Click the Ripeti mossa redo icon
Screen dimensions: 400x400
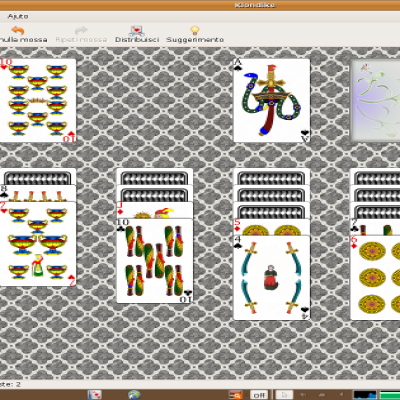click(x=81, y=30)
